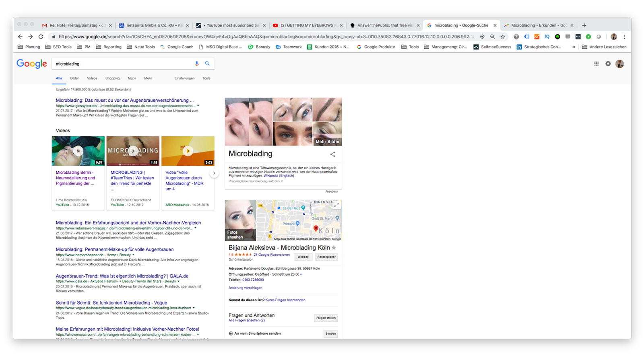The image size is (644, 362).
Task: Click the Fragen stellen button
Action: pos(326,318)
